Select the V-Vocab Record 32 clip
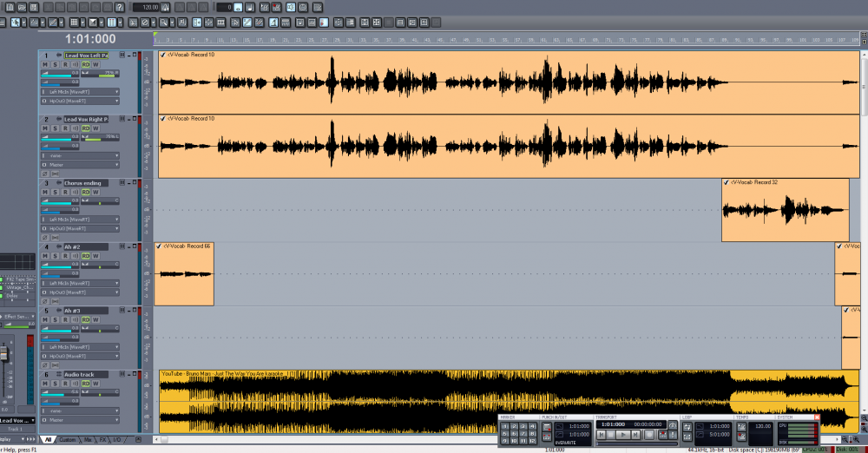Screen dimensions: 868x453 [785, 209]
